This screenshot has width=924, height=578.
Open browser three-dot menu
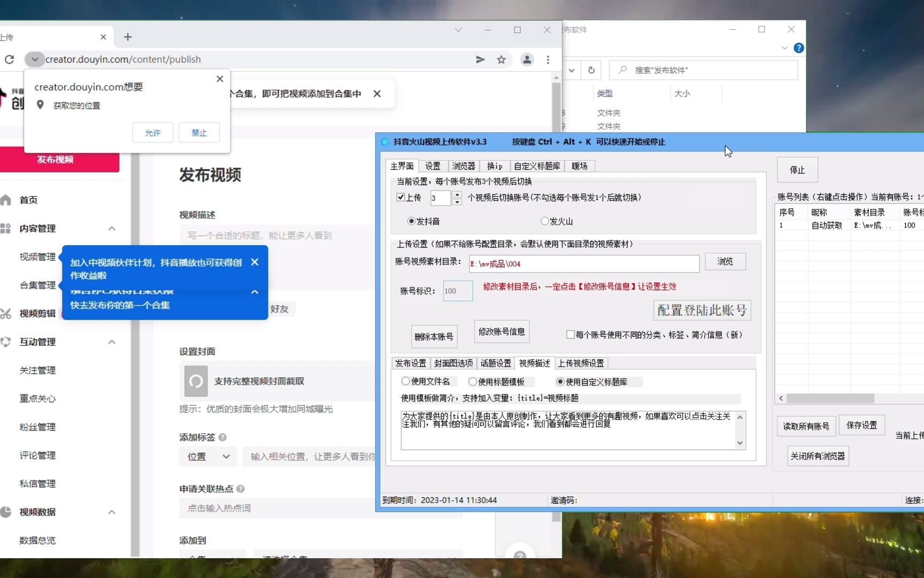coord(548,59)
